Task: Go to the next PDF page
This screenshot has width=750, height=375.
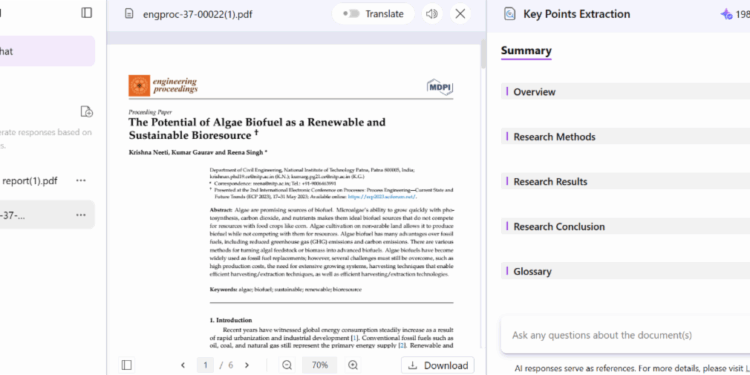Action: pos(247,365)
